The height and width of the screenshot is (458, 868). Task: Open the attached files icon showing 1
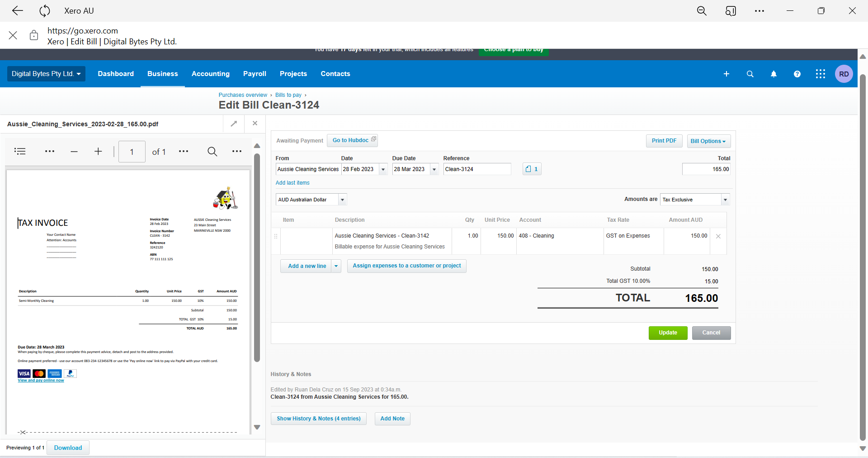click(x=532, y=169)
